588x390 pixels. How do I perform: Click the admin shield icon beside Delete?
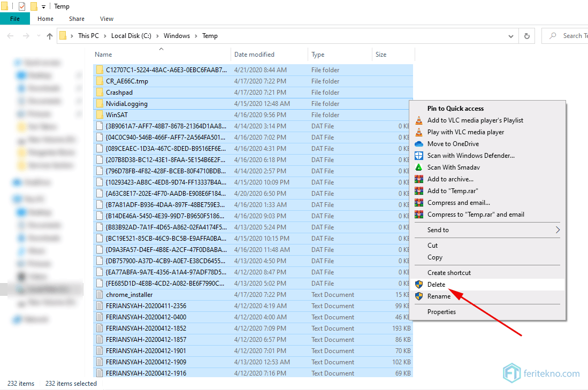click(x=419, y=285)
